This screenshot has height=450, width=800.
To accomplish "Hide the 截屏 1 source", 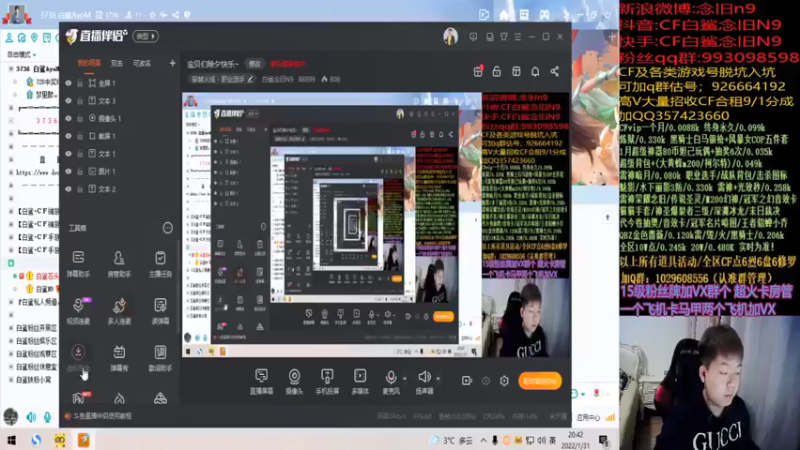I will [x=68, y=136].
